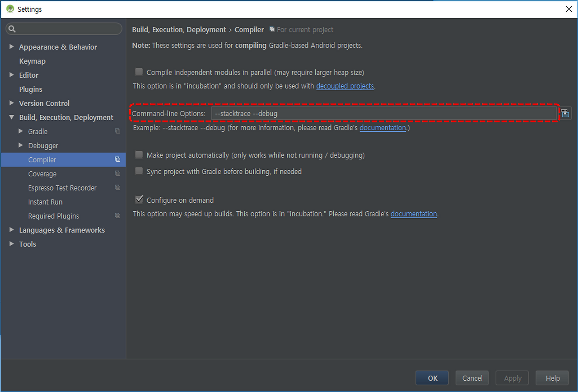Enable Compile independent modules in parallel
578x392 pixels.
coord(139,72)
